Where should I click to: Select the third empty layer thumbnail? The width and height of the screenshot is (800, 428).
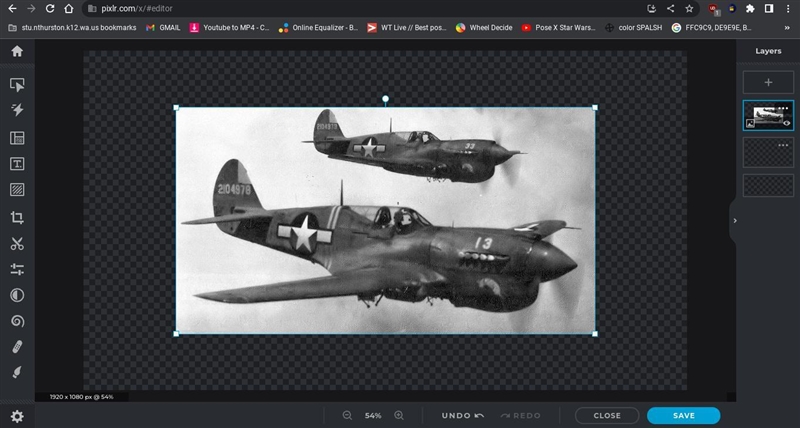tap(768, 185)
